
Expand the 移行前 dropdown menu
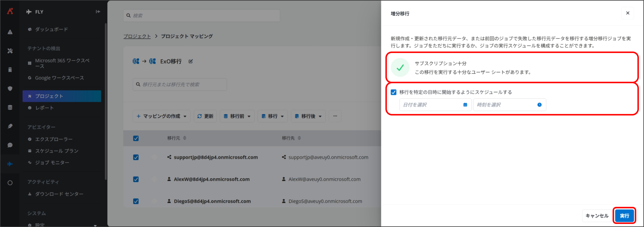tap(237, 116)
